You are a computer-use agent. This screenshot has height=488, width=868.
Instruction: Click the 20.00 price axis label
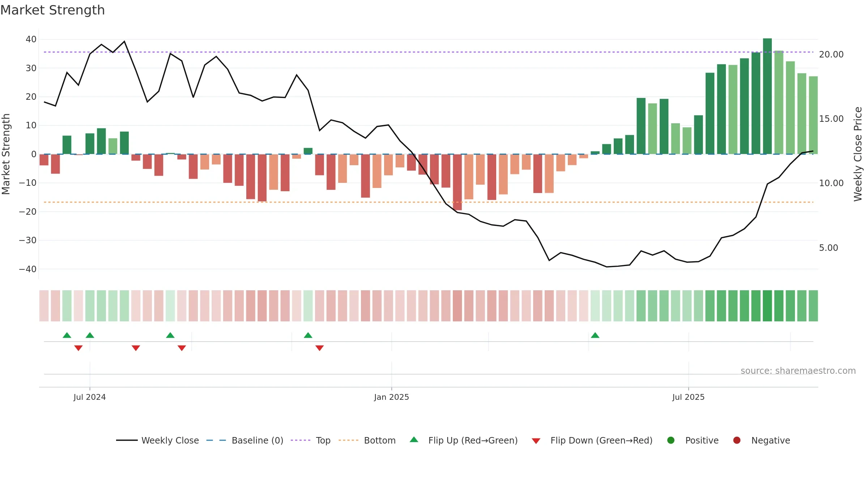831,55
